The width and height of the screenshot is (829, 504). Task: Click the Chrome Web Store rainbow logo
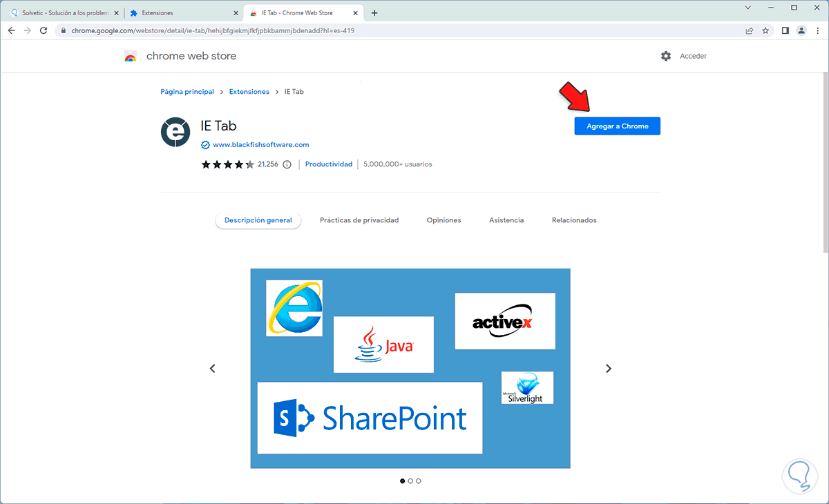pyautogui.click(x=130, y=57)
